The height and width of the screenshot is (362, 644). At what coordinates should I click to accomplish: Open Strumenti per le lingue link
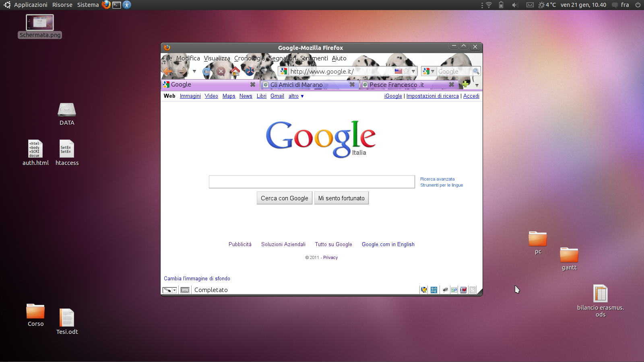click(442, 185)
